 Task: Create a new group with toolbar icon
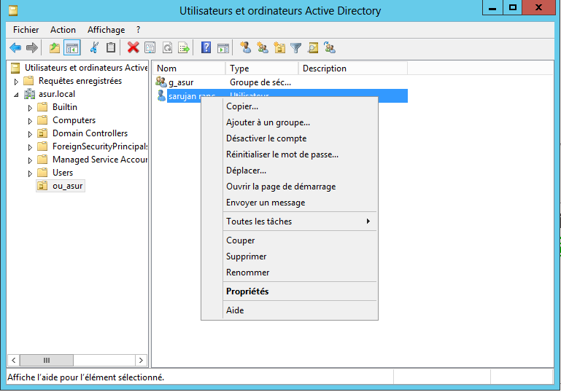263,47
